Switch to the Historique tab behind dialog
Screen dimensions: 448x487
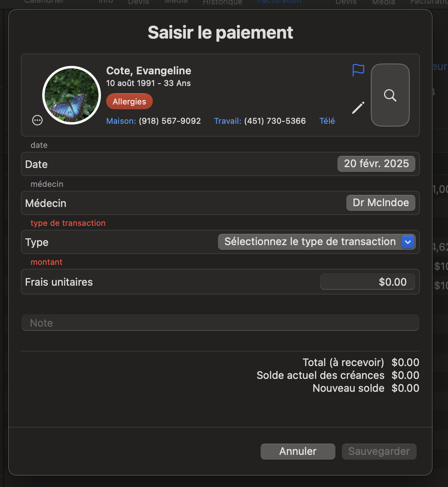pyautogui.click(x=222, y=2)
